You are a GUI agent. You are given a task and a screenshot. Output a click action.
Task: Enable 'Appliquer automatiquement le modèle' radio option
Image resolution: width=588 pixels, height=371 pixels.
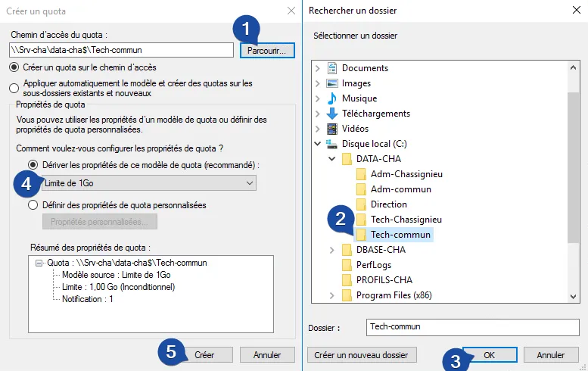pyautogui.click(x=14, y=89)
